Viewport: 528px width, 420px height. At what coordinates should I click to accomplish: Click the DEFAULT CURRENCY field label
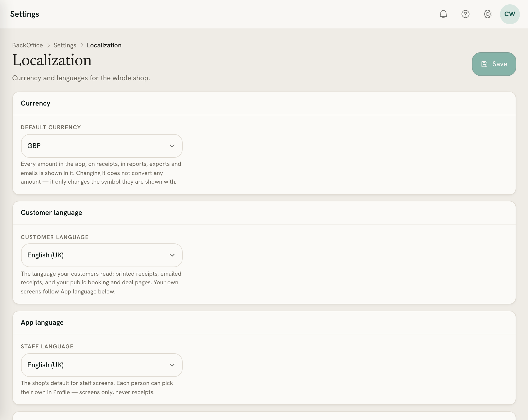click(x=51, y=127)
